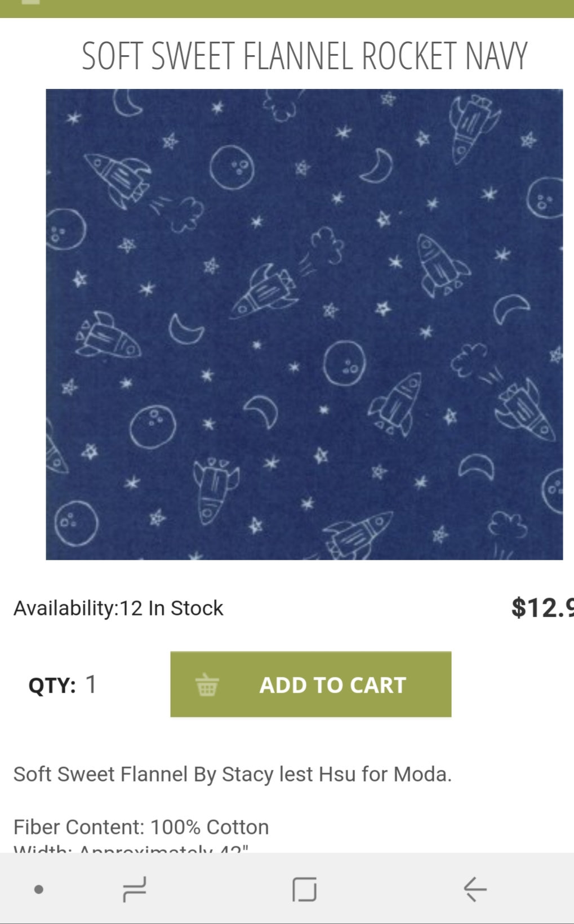Image resolution: width=574 pixels, height=924 pixels.
Task: Open the rocket navy fabric product image
Action: click(x=304, y=324)
